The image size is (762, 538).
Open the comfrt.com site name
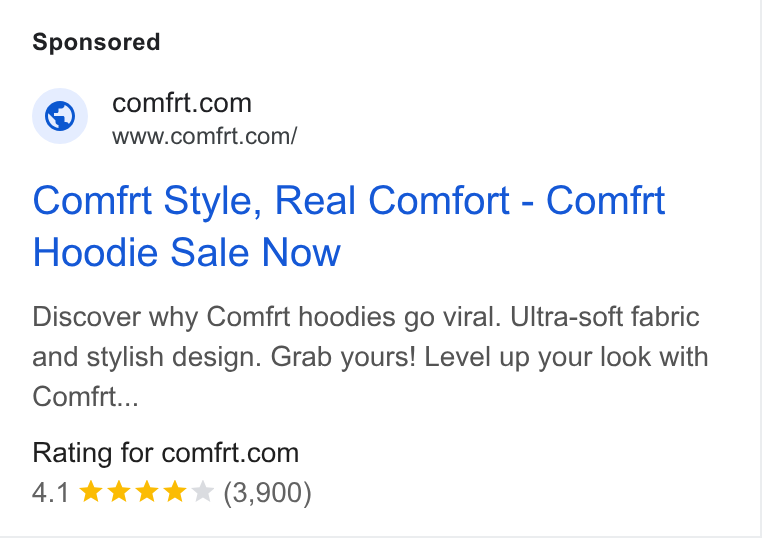[182, 103]
